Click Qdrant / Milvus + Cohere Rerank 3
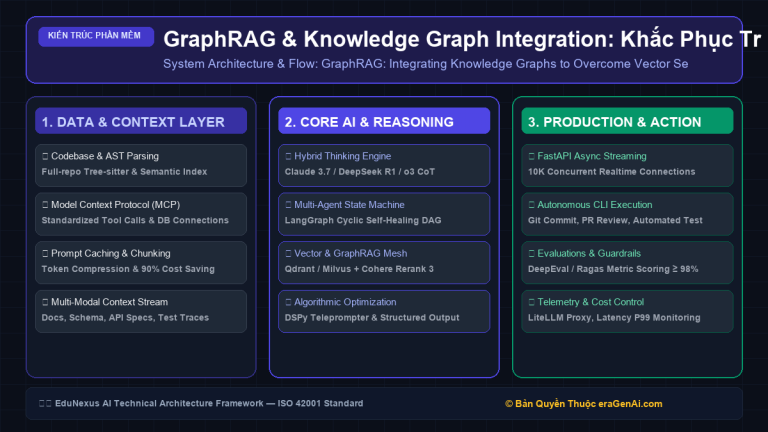The height and width of the screenshot is (432, 768). click(x=359, y=269)
